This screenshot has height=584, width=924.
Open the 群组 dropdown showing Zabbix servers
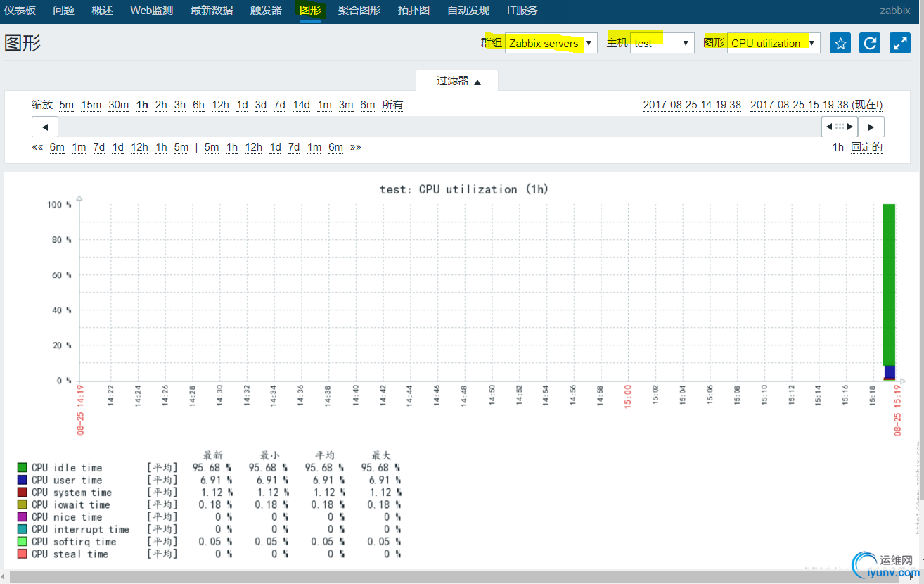coord(551,43)
